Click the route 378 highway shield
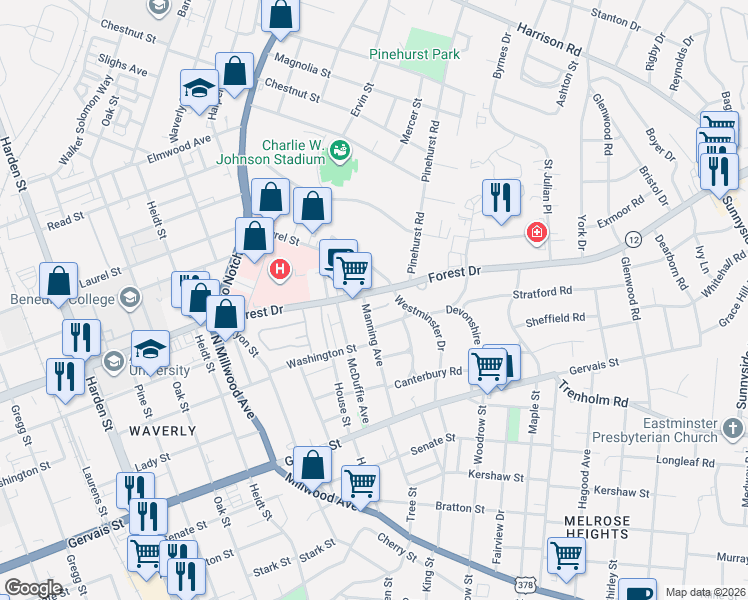 pyautogui.click(x=525, y=584)
